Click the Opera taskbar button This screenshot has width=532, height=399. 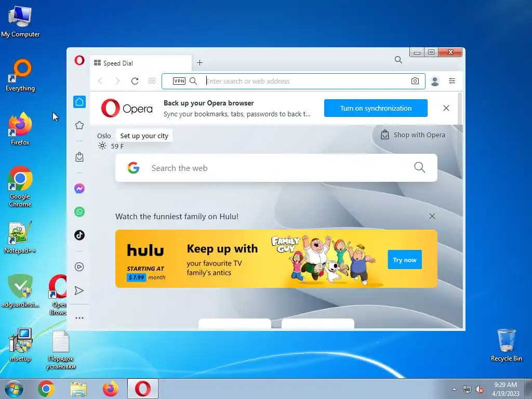(x=143, y=389)
